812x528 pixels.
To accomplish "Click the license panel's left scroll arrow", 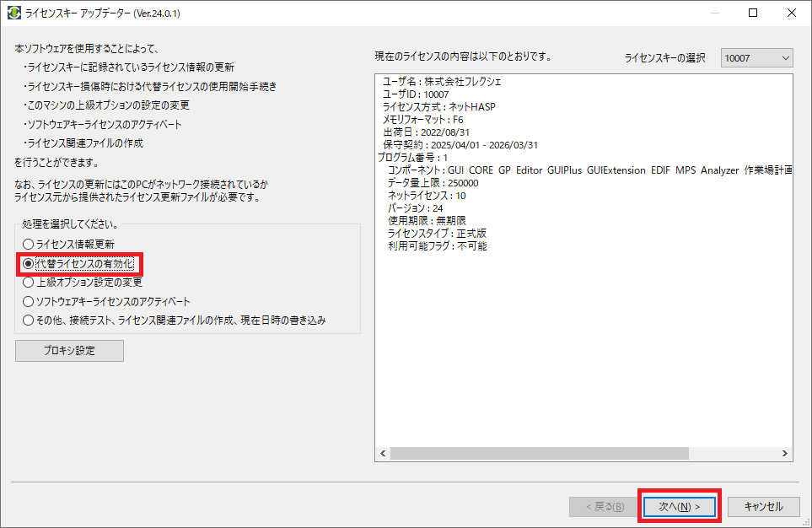I will click(384, 454).
